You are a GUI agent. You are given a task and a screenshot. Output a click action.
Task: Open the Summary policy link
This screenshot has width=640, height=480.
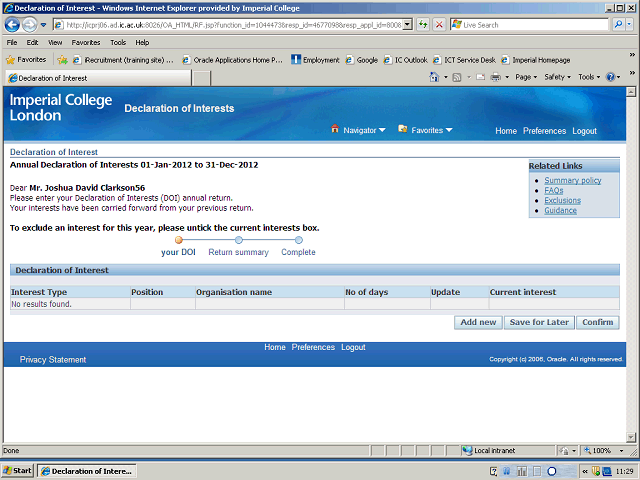click(x=573, y=180)
